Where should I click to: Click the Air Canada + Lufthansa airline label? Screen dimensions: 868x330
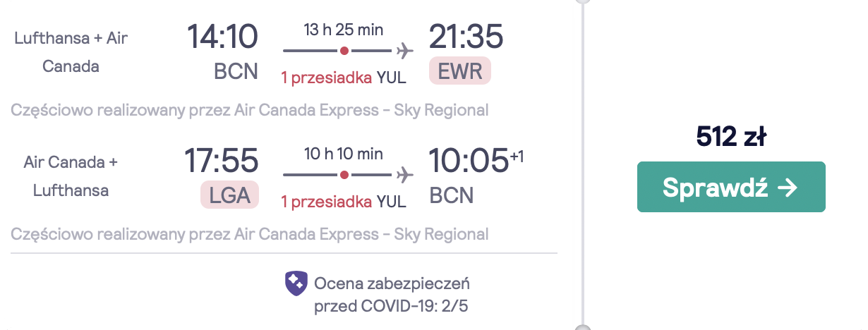pyautogui.click(x=71, y=176)
